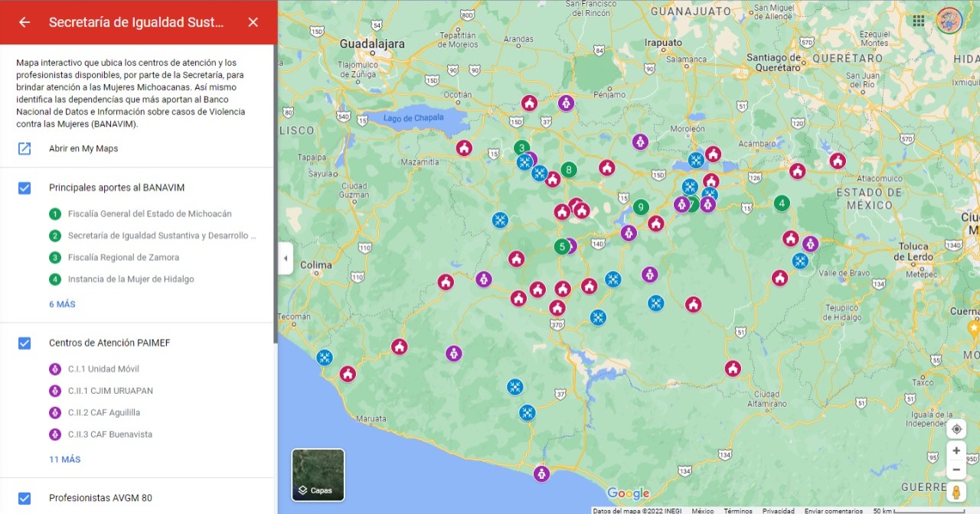This screenshot has height=514, width=980.
Task: Collapse the side panel with arrow handle
Action: click(x=285, y=258)
